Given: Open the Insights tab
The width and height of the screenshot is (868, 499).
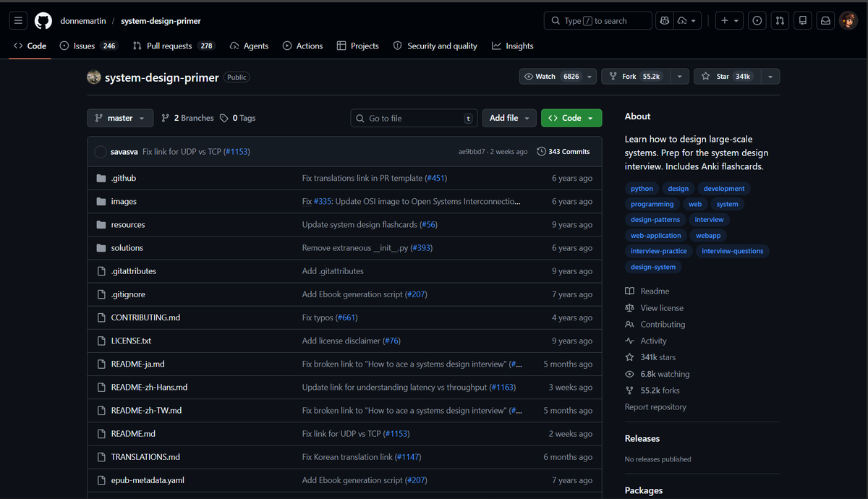Looking at the screenshot, I should tap(512, 46).
